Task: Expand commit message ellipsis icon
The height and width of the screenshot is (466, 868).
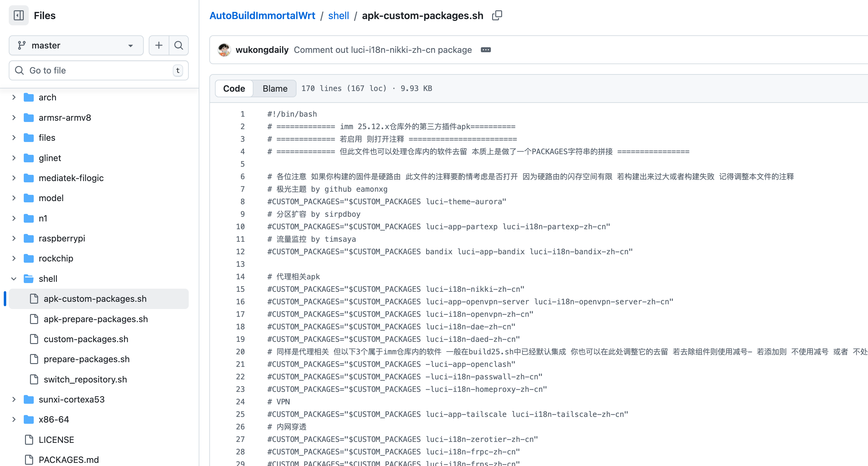Action: 486,50
